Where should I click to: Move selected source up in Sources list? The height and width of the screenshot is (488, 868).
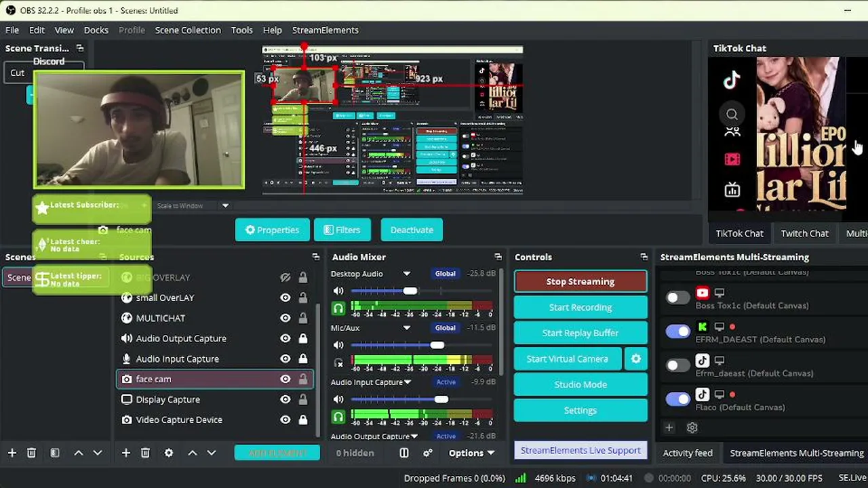coord(192,453)
